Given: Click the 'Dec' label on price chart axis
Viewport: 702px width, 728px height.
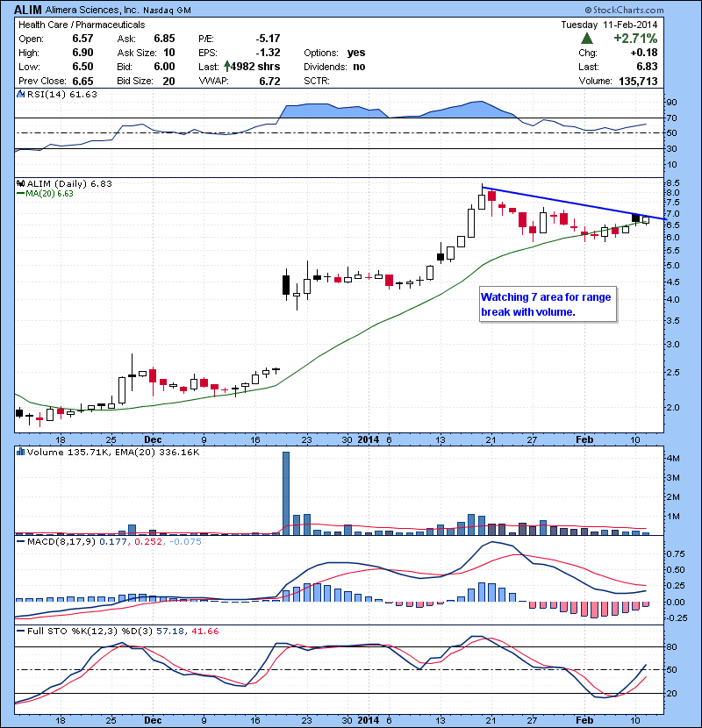Looking at the screenshot, I should (153, 439).
